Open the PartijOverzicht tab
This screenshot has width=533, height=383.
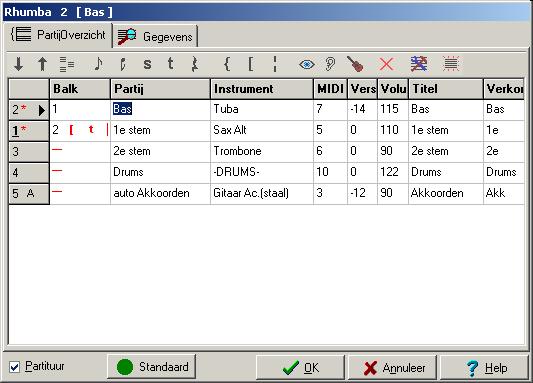tap(58, 35)
